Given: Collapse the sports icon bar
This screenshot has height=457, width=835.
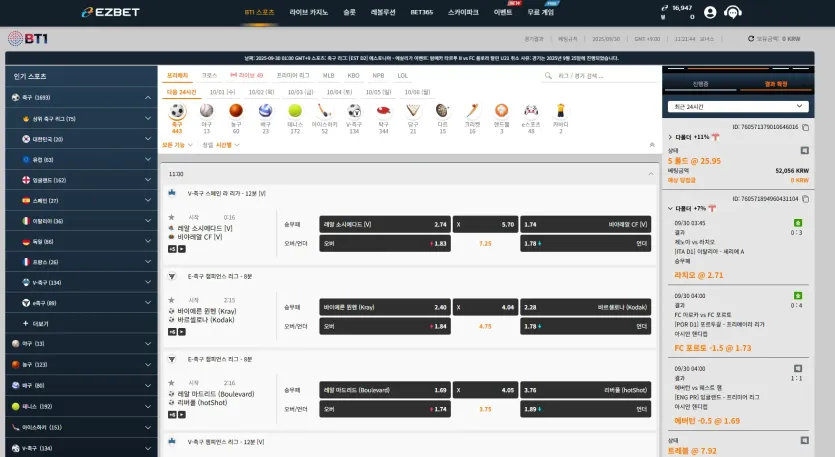Looking at the screenshot, I should pyautogui.click(x=652, y=145).
